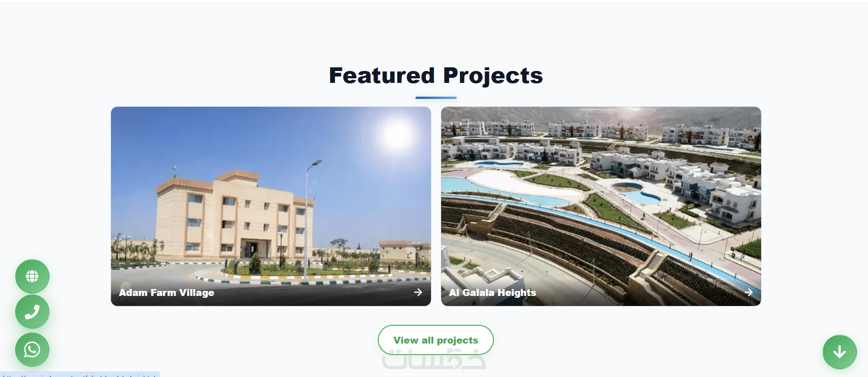
Task: Open the Adam Farm Village title link
Action: pyautogui.click(x=166, y=292)
